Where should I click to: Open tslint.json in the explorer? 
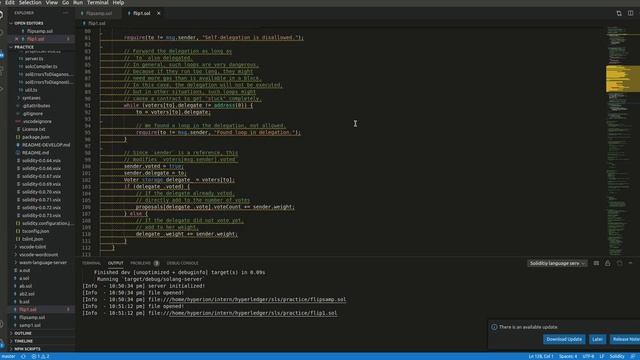32,239
